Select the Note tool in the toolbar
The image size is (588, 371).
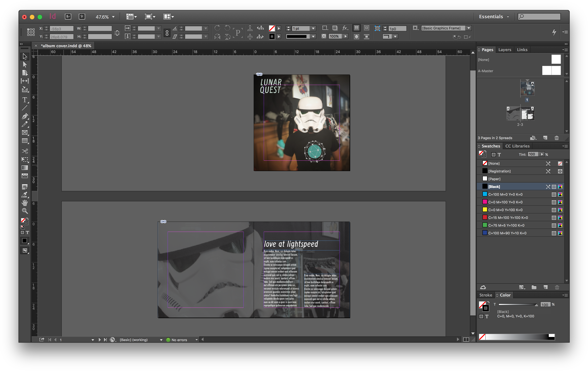[24, 187]
